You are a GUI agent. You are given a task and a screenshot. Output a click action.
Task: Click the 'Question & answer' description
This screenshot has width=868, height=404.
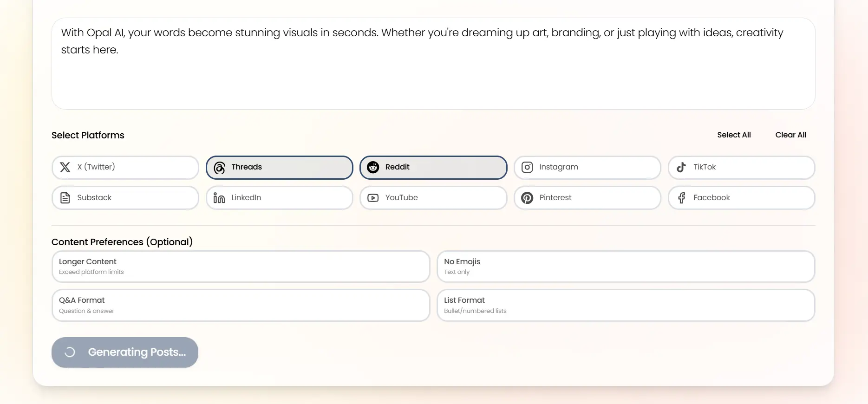[x=86, y=311]
